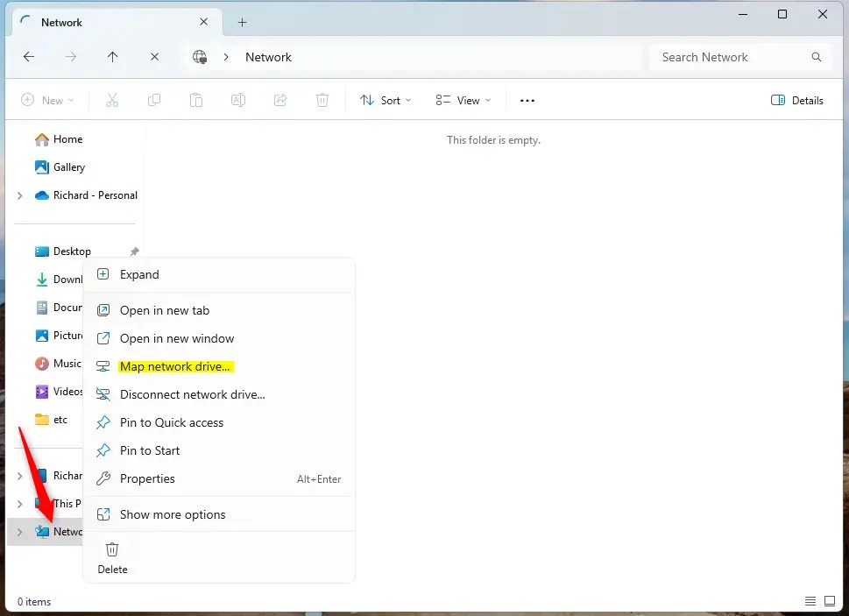Open Richard - Personal in sidebar
The image size is (849, 616).
click(86, 195)
